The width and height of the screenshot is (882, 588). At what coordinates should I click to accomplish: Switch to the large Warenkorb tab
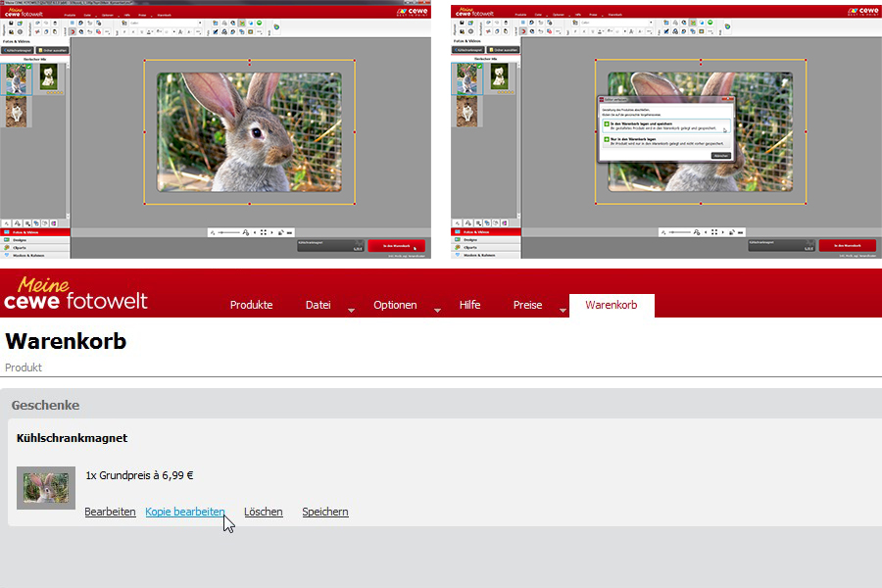click(612, 305)
